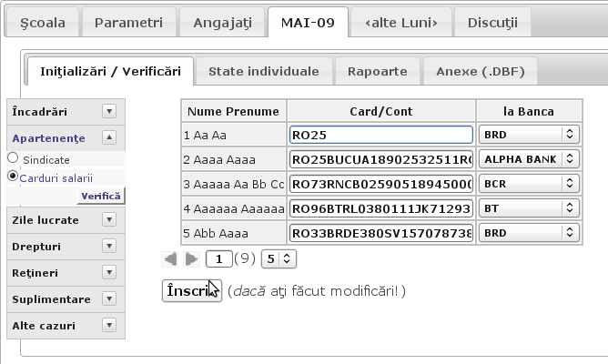Open bank dropdown for 1 Aa Aa
The width and height of the screenshot is (608, 364).
[x=529, y=135]
